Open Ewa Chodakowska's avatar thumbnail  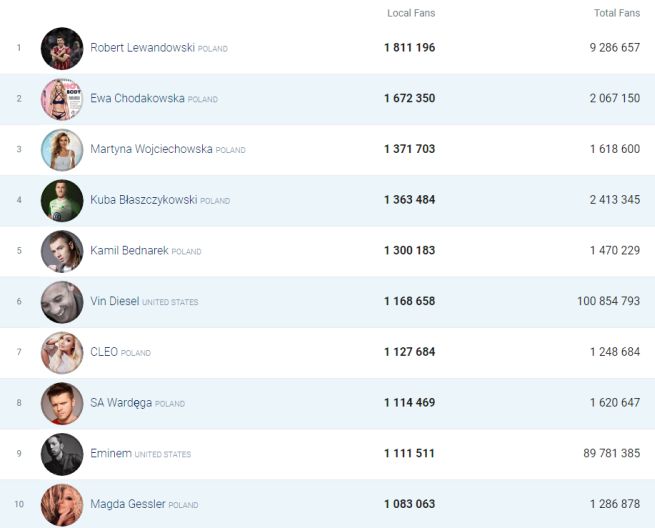coord(62,99)
